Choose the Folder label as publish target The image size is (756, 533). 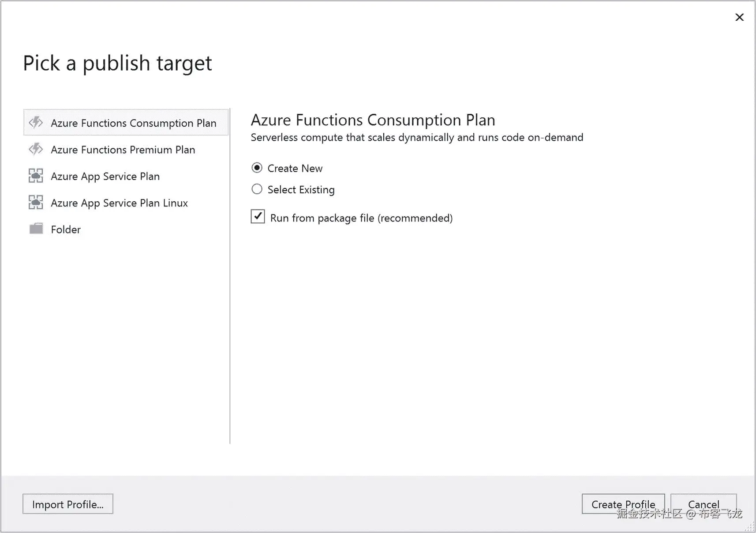click(66, 229)
